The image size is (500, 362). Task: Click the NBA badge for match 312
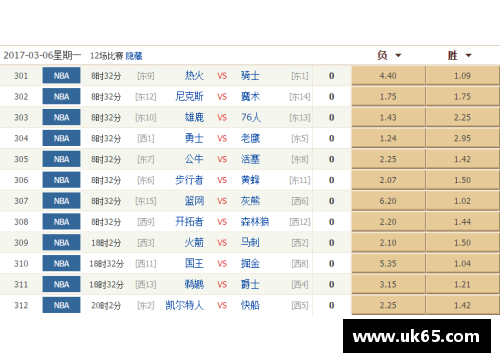pyautogui.click(x=61, y=305)
